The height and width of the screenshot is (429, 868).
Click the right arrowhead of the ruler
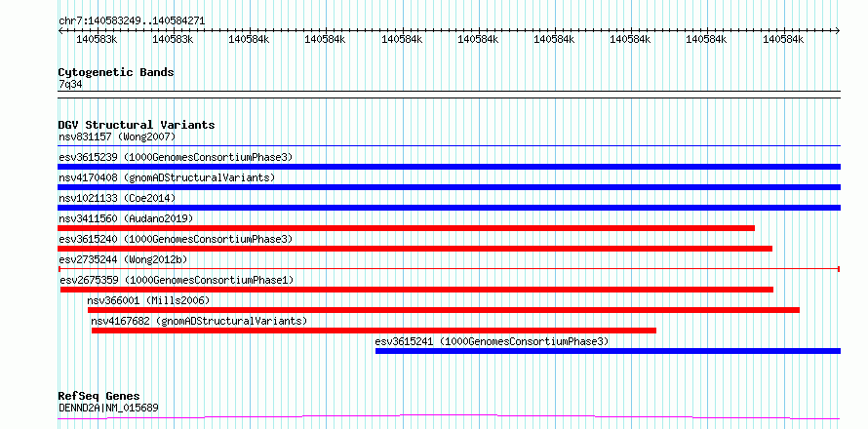pyautogui.click(x=838, y=31)
